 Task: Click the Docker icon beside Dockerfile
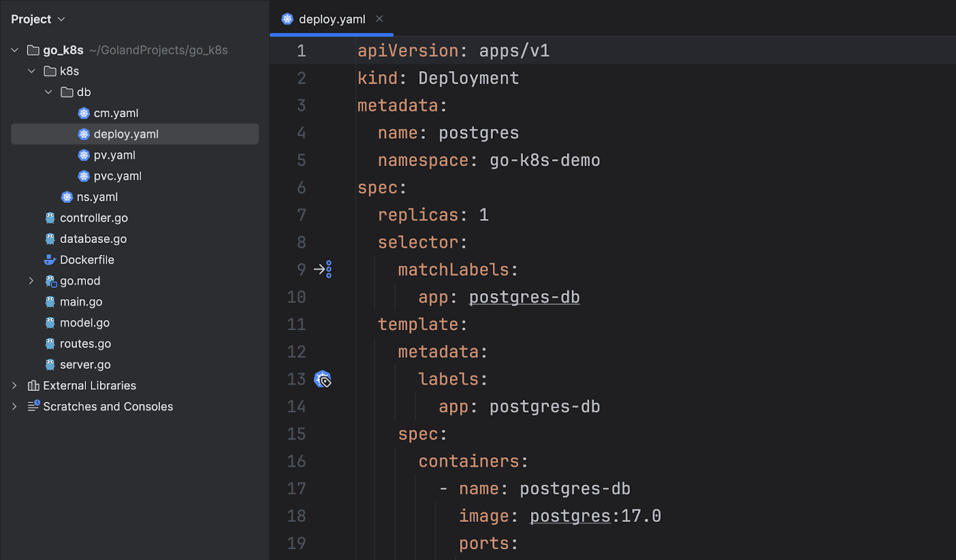pyautogui.click(x=50, y=260)
